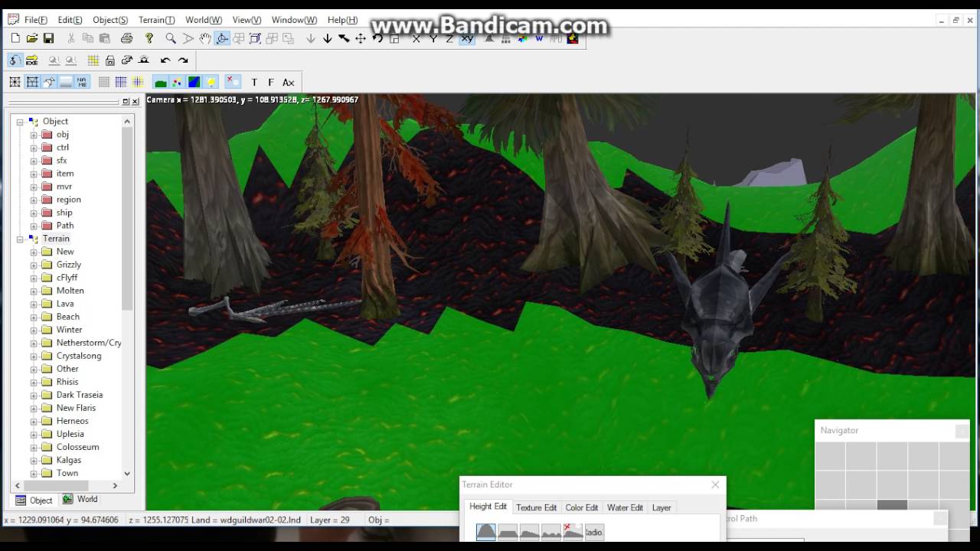Viewport: 980px width, 551px height.
Task: Collapse the Terrain root node
Action: 20,239
